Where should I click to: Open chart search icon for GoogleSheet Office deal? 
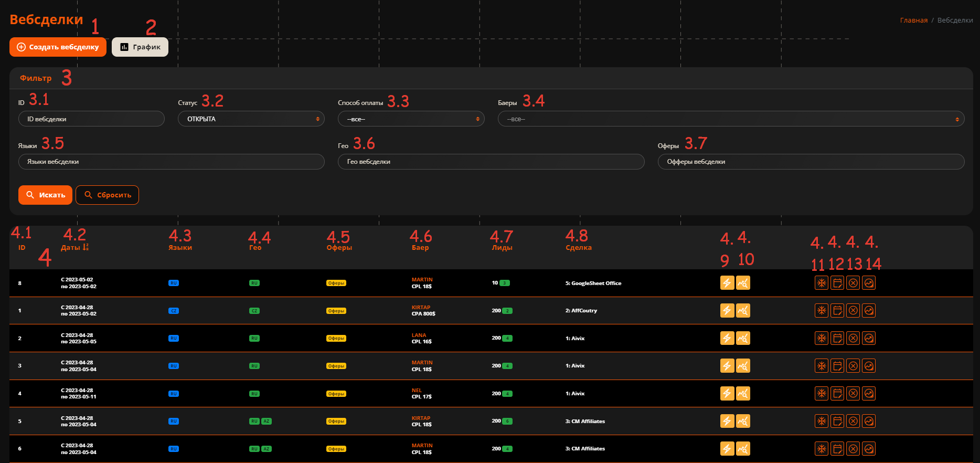tap(743, 283)
